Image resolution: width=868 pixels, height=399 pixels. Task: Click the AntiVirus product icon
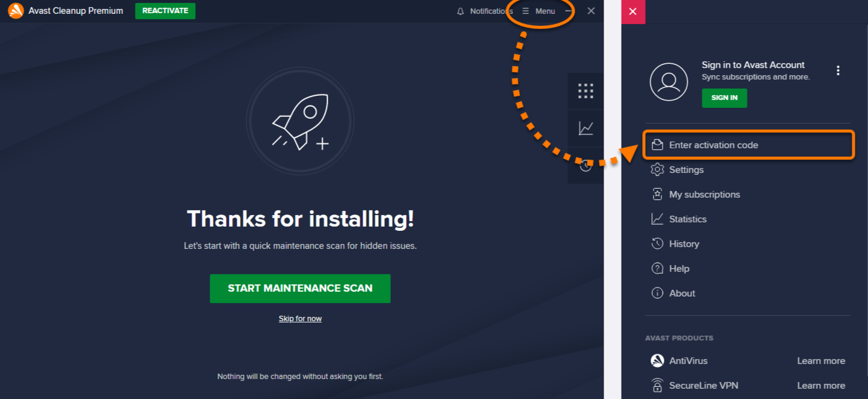(657, 361)
